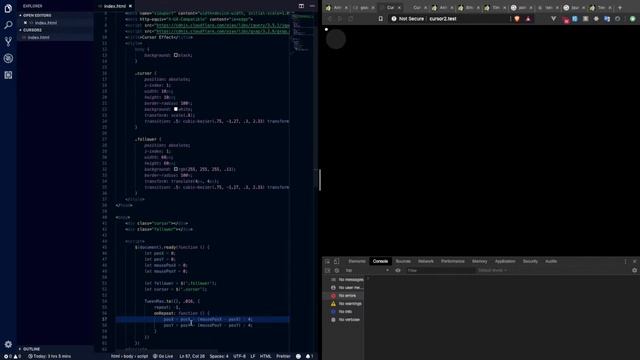Open the Brave Rewards triangle icon
Image resolution: width=640 pixels, height=360 pixels.
pyautogui.click(x=528, y=19)
